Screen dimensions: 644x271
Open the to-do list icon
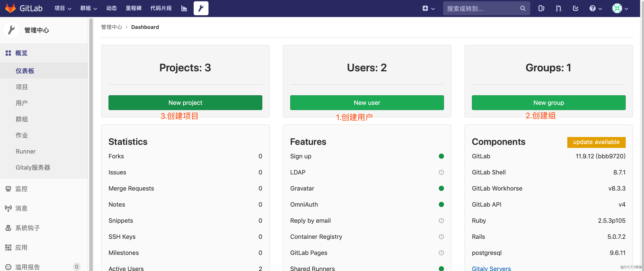(x=575, y=8)
